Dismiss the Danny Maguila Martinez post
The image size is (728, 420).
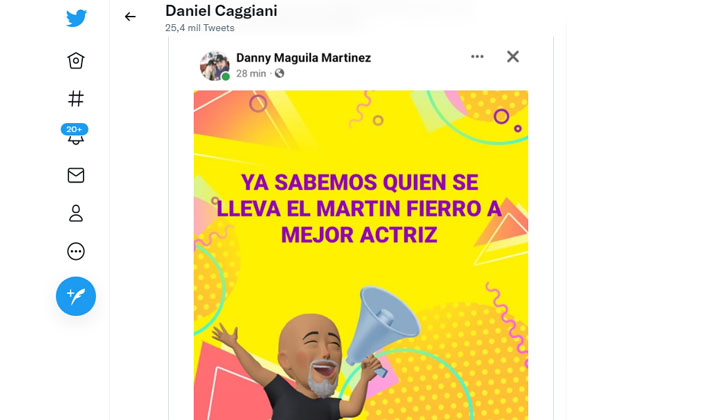[x=513, y=57]
